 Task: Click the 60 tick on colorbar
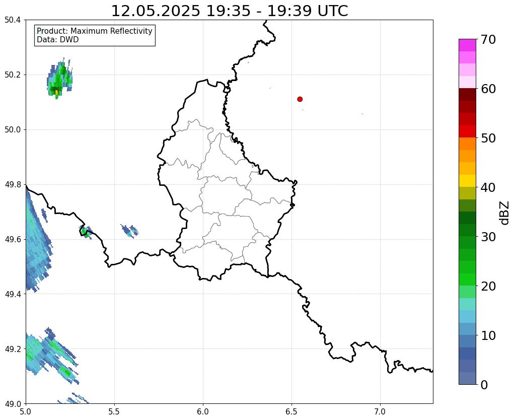tap(488, 89)
